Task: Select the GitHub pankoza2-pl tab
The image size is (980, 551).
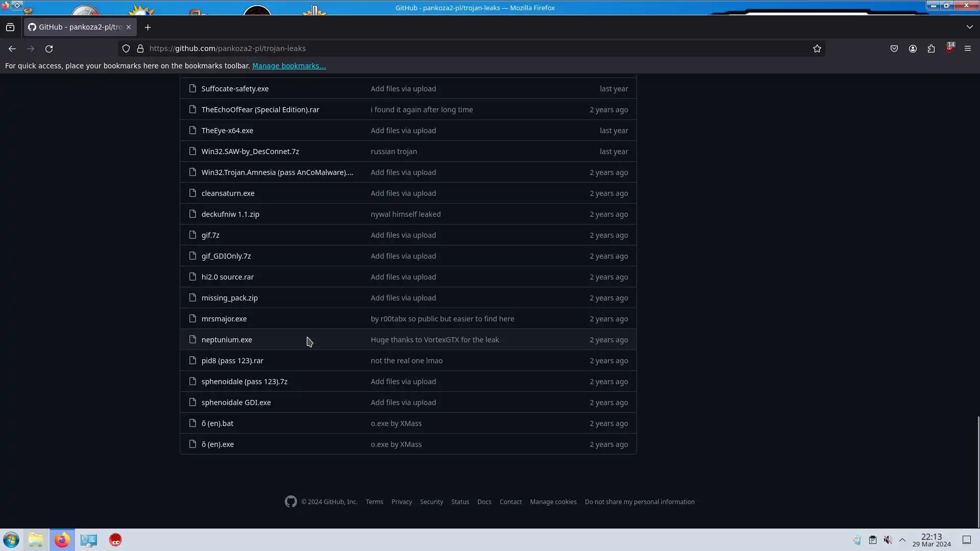Action: [x=77, y=27]
